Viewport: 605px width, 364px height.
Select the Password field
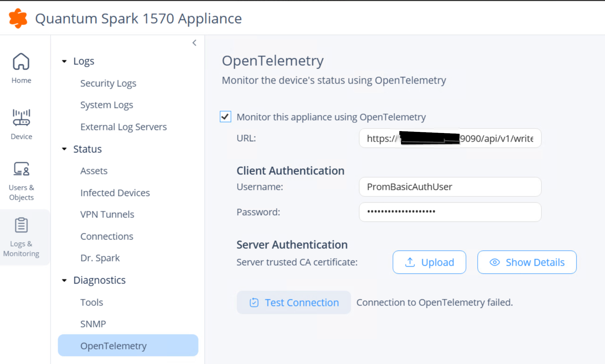450,212
